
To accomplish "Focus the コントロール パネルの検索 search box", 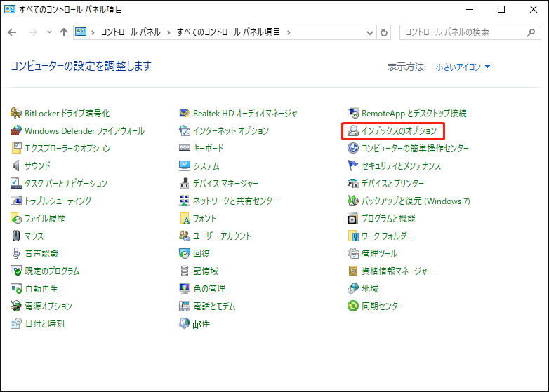I will tap(470, 32).
